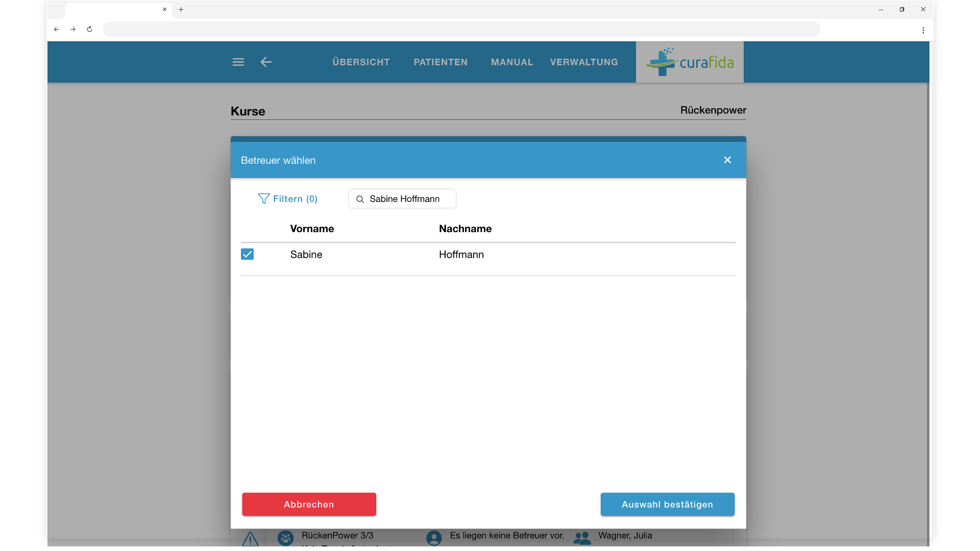Close the current browser tab

coord(164,10)
